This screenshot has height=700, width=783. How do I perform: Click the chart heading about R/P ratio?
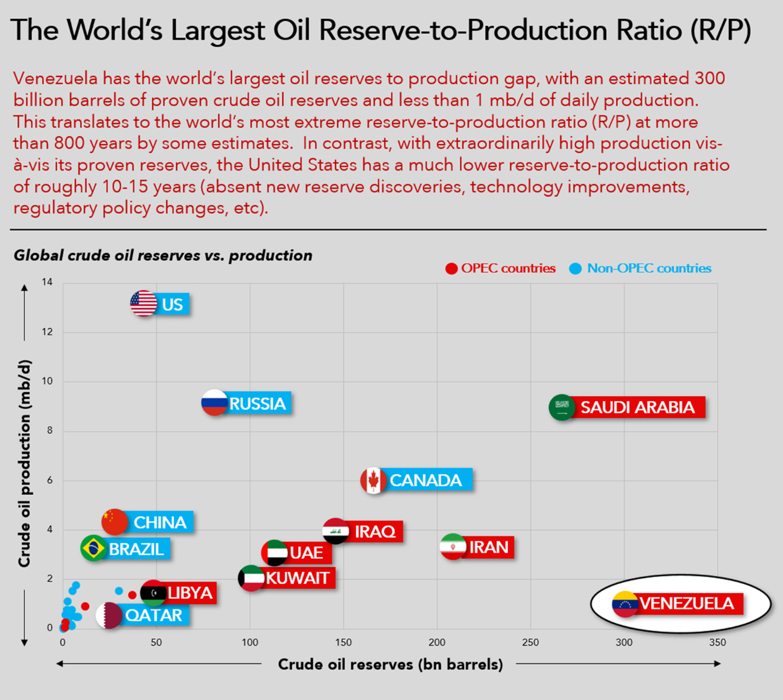pyautogui.click(x=381, y=30)
